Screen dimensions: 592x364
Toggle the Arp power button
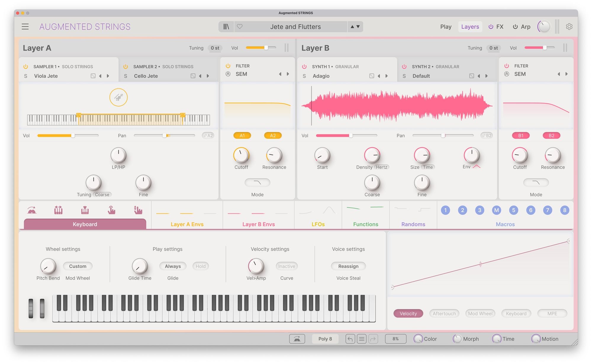coord(515,27)
